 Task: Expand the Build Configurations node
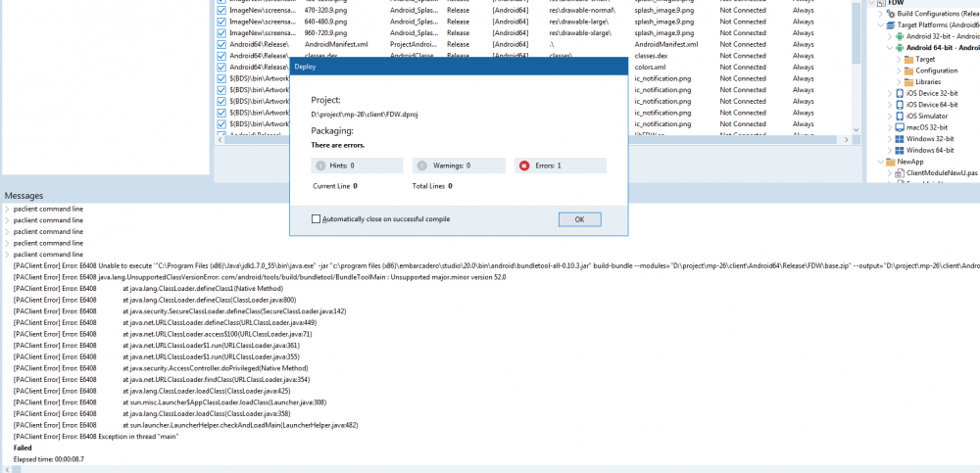[x=881, y=14]
